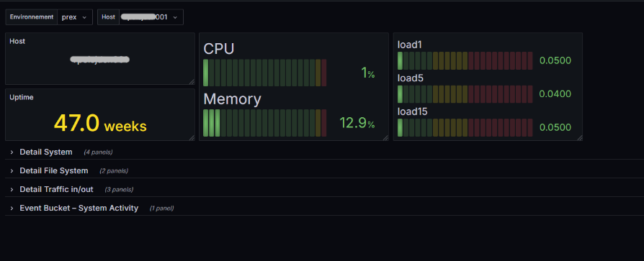Viewport: 644px width, 261px height.
Task: Click the Host variable label in toolbar
Action: tap(109, 17)
